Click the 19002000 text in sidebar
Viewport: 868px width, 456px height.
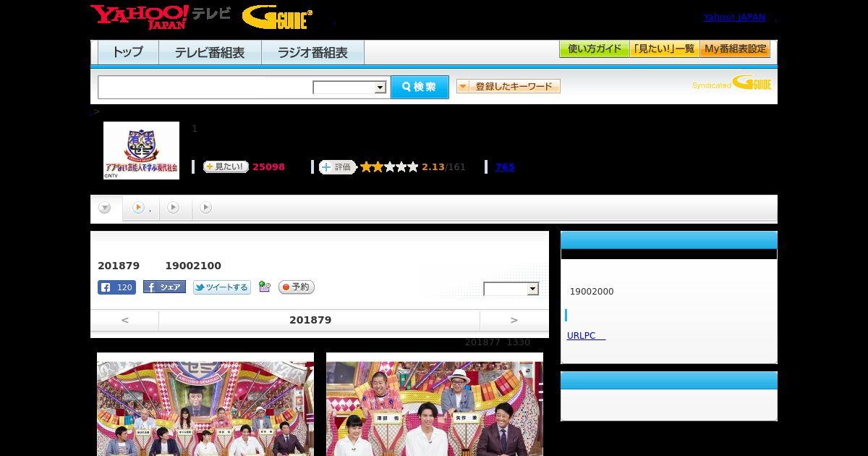point(592,292)
